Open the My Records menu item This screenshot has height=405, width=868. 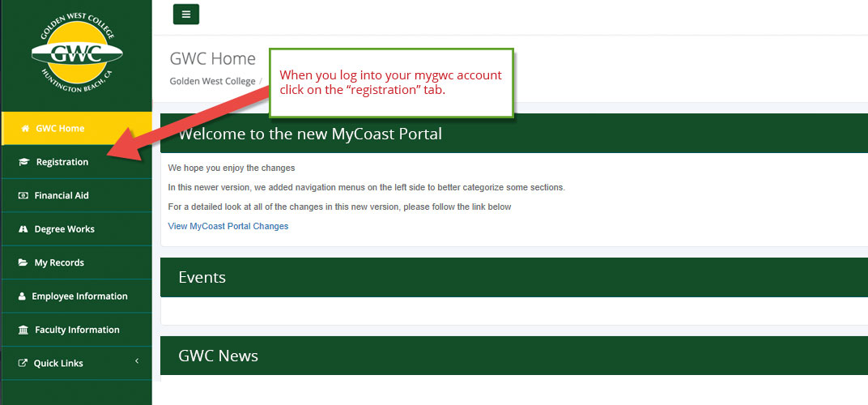76,262
